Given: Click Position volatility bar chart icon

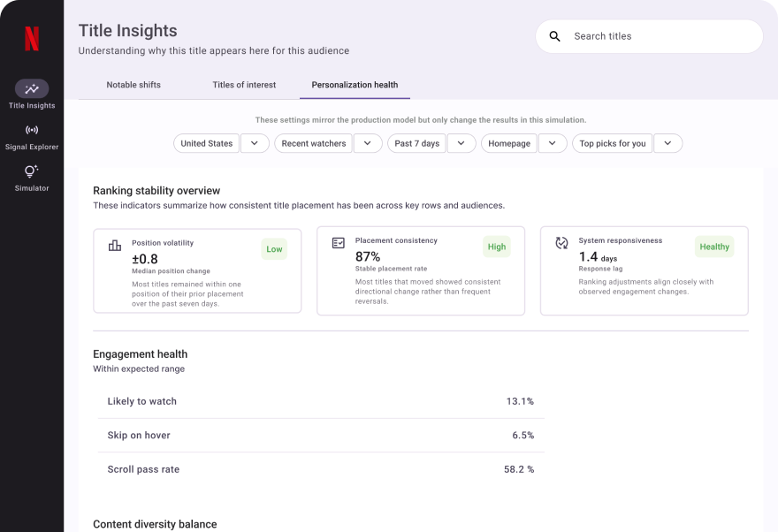Looking at the screenshot, I should point(115,245).
